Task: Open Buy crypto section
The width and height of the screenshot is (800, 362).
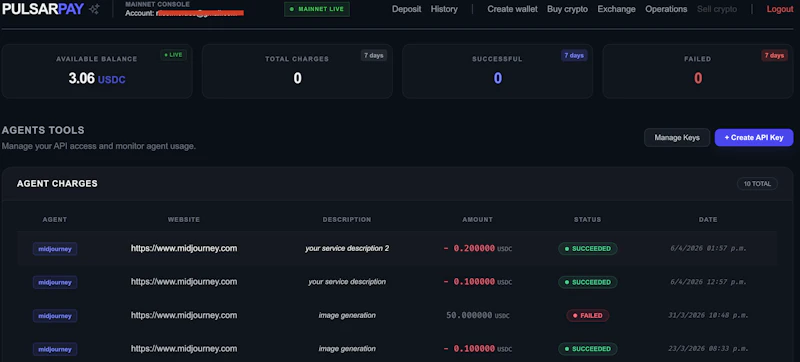Action: point(567,9)
